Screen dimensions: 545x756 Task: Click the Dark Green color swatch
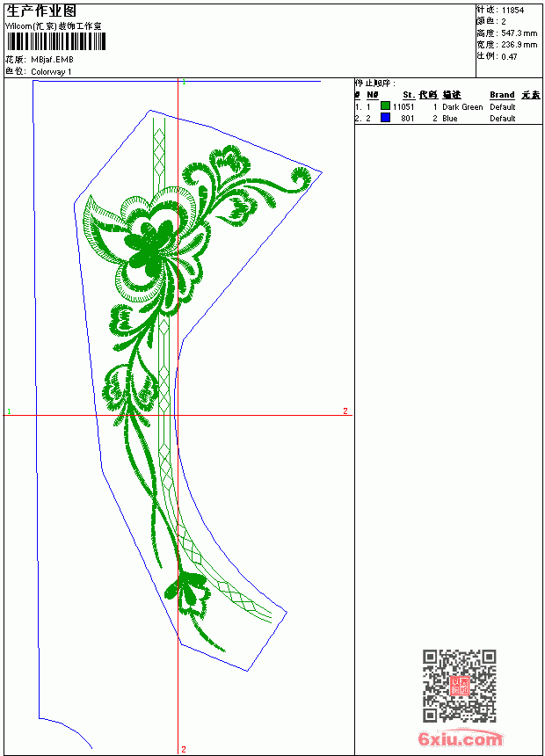point(385,106)
